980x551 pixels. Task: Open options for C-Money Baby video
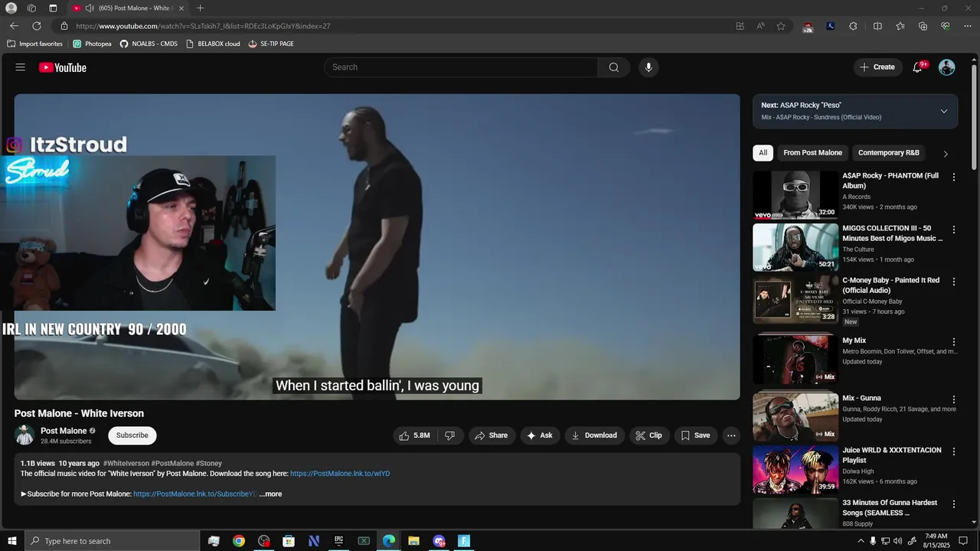pyautogui.click(x=954, y=282)
